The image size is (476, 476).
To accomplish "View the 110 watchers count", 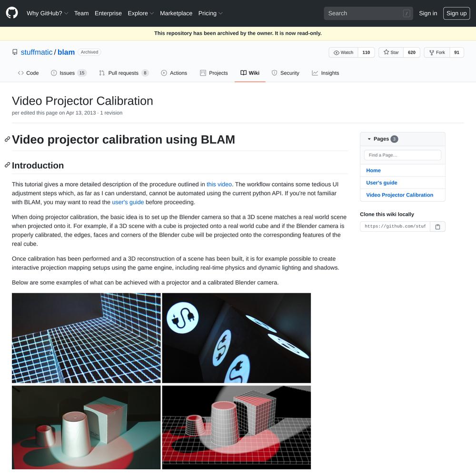I will pyautogui.click(x=366, y=52).
